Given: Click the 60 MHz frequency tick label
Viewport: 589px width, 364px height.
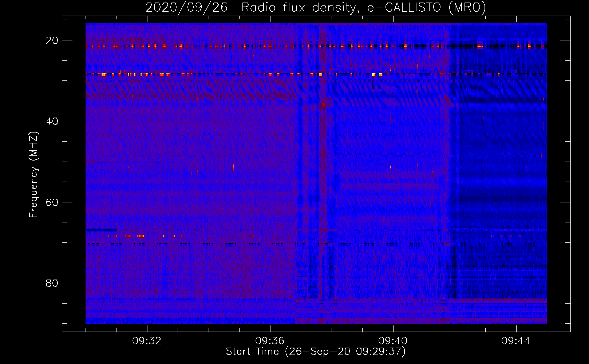Looking at the screenshot, I should click(x=52, y=202).
